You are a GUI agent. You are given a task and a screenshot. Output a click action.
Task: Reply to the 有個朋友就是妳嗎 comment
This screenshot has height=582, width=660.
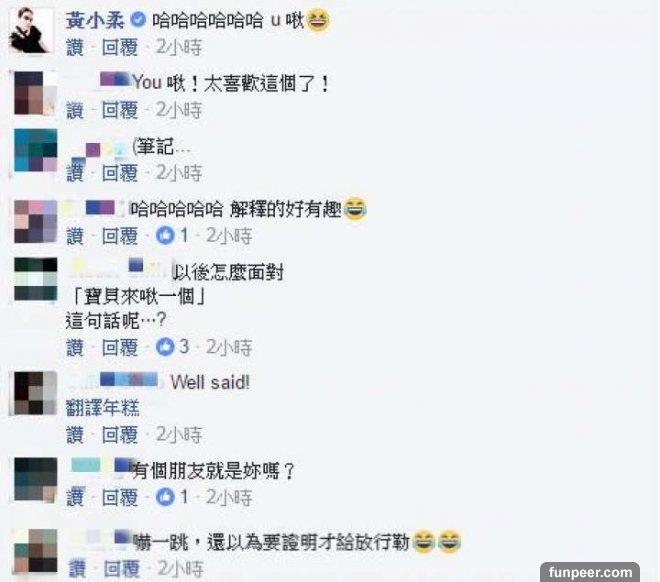(120, 497)
